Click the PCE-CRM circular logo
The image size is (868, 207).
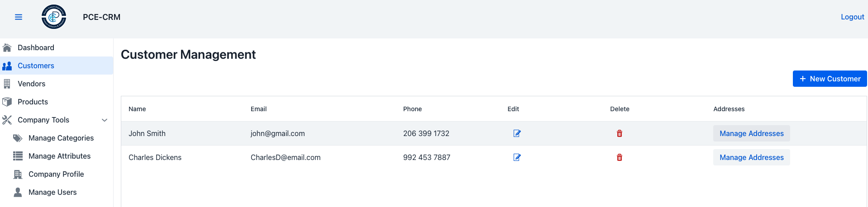tap(54, 17)
